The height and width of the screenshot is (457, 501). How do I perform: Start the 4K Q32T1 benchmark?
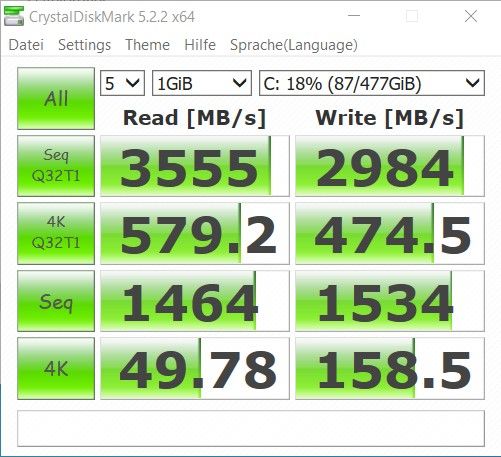[56, 233]
